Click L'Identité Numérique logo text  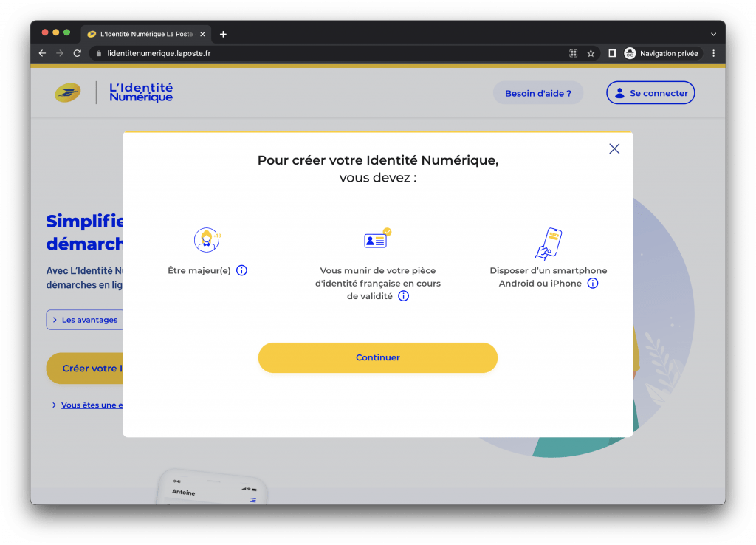click(x=141, y=92)
